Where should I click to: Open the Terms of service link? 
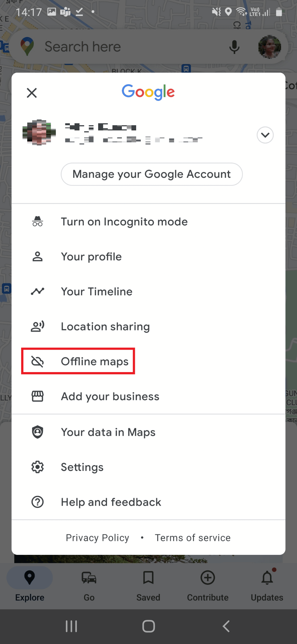coord(193,538)
